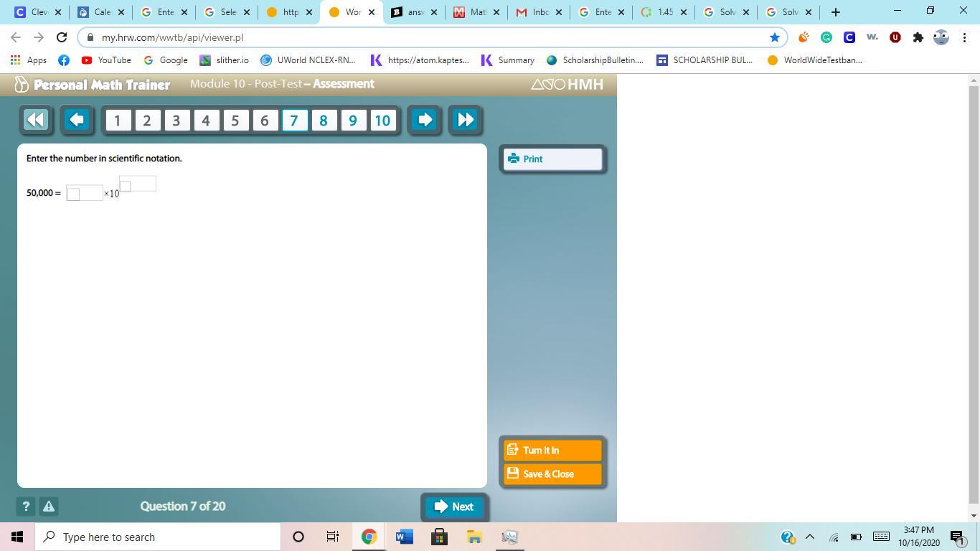Image resolution: width=980 pixels, height=551 pixels.
Task: Jump to the first question with the rewind arrows
Action: (x=35, y=120)
